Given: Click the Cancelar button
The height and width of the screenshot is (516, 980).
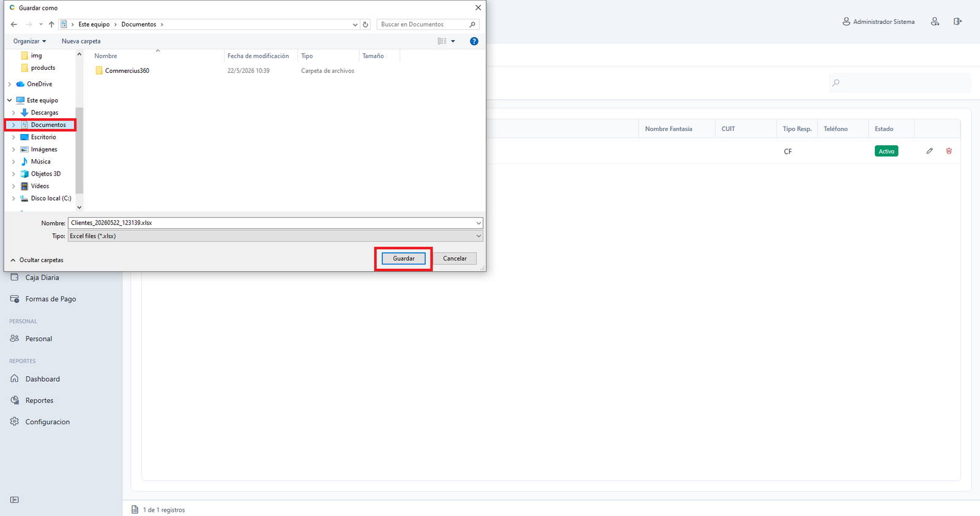Looking at the screenshot, I should (454, 258).
